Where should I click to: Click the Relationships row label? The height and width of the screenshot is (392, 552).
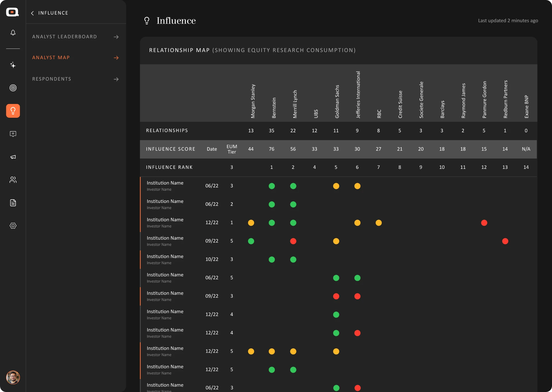167,131
